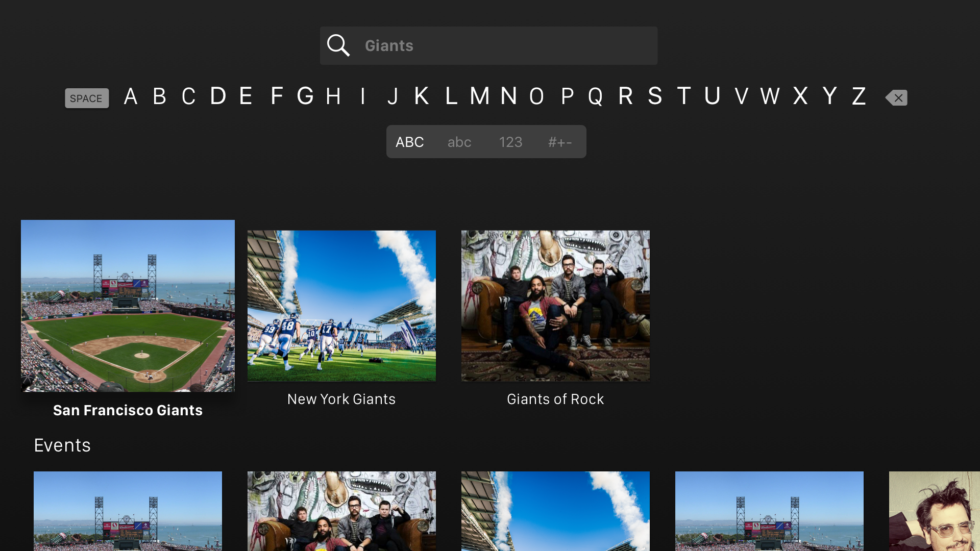Select letter I on keyboard
980x551 pixels.
tap(363, 96)
